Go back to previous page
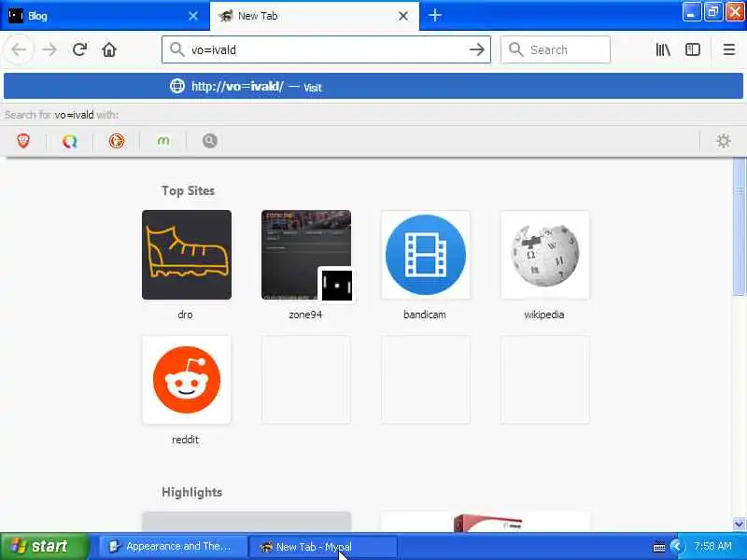747x560 pixels. pyautogui.click(x=19, y=49)
